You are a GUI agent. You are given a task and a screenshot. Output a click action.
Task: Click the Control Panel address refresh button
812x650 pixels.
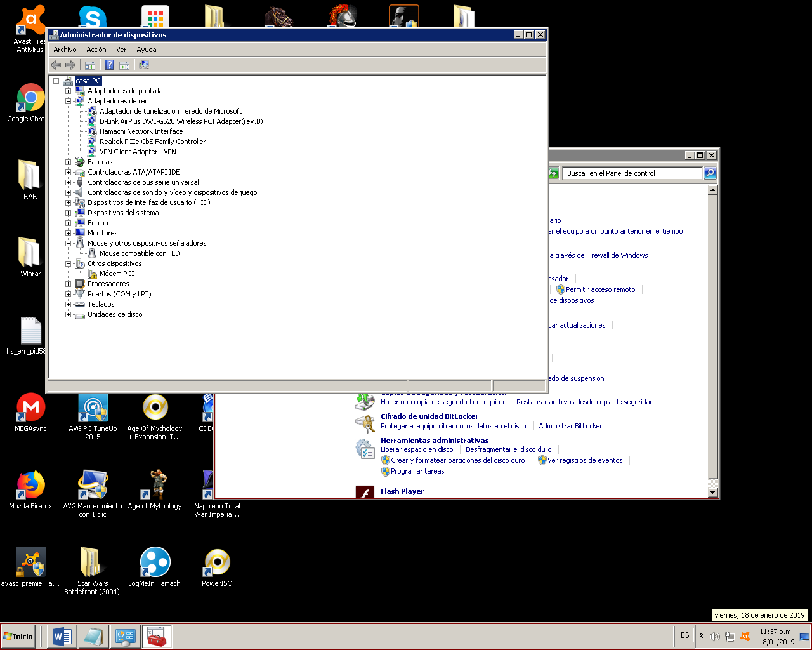[553, 173]
